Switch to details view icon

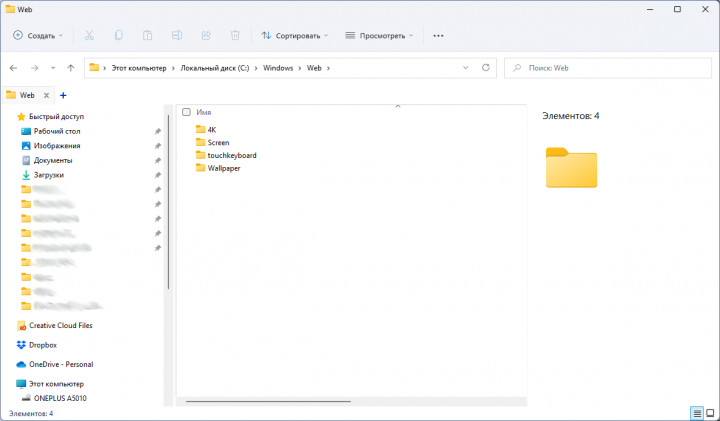pyautogui.click(x=697, y=413)
